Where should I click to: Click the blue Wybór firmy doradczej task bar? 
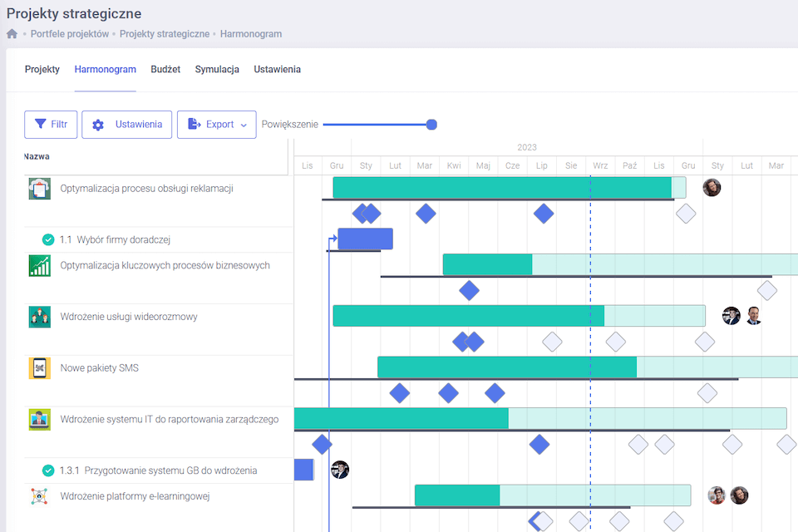365,239
